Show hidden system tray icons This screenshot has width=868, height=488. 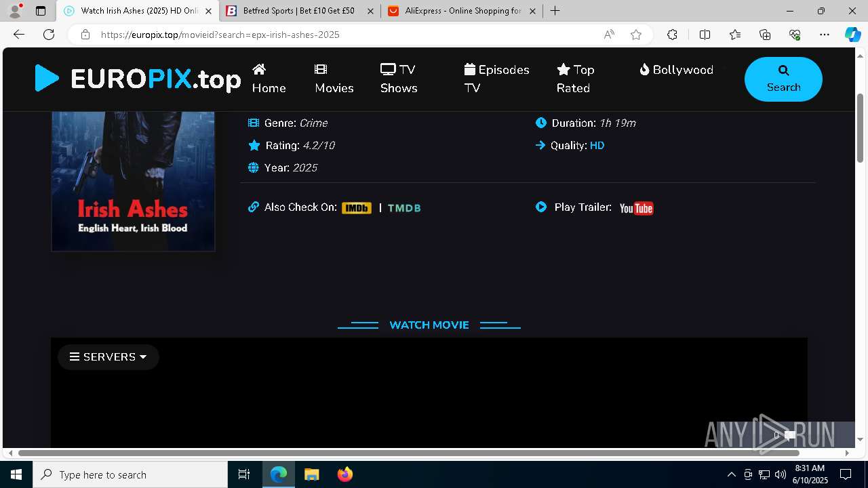click(x=731, y=474)
